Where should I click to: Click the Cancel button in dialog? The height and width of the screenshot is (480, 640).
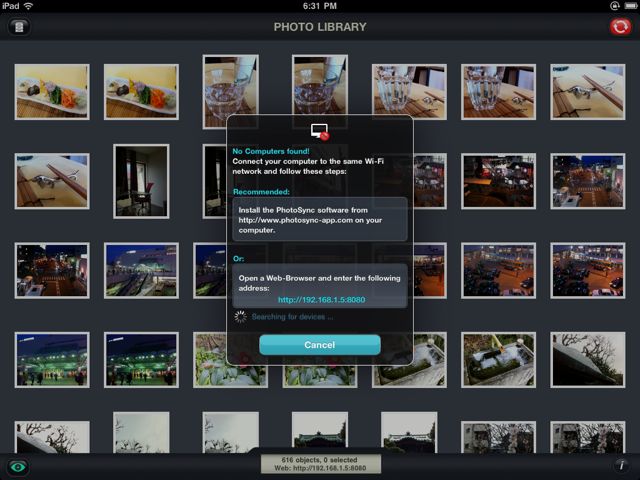(320, 345)
